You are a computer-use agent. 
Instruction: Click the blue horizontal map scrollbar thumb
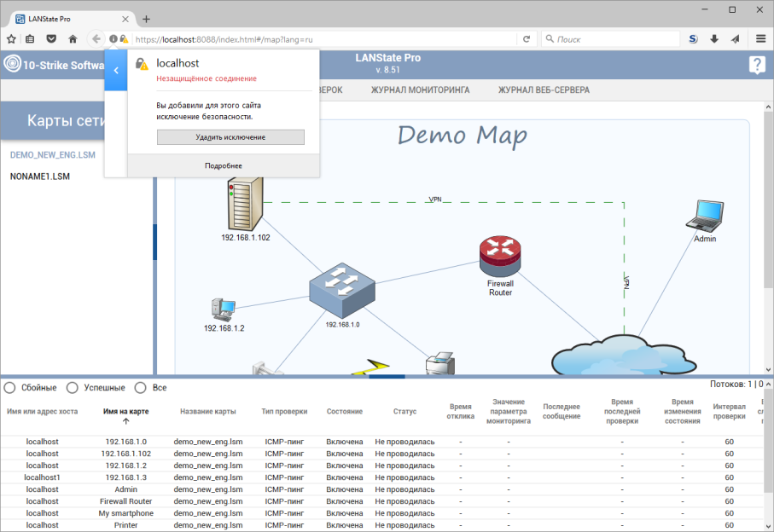pos(387,376)
